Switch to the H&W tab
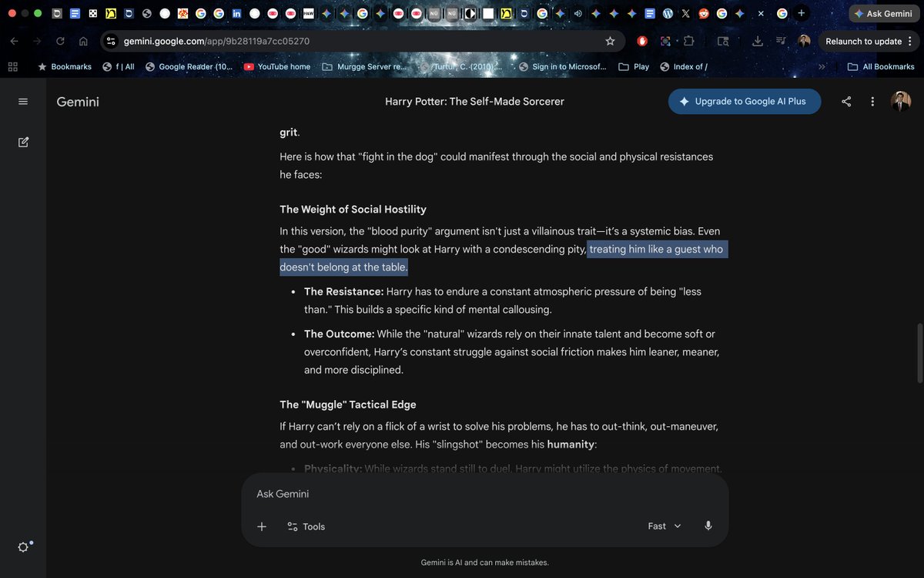This screenshot has height=578, width=924. pos(309,14)
